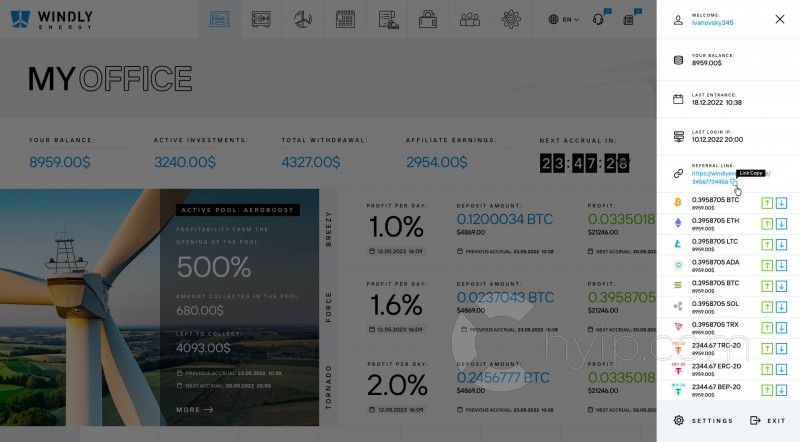Click green up-arrow in the TRX row
This screenshot has width=800, height=442.
coord(767,328)
